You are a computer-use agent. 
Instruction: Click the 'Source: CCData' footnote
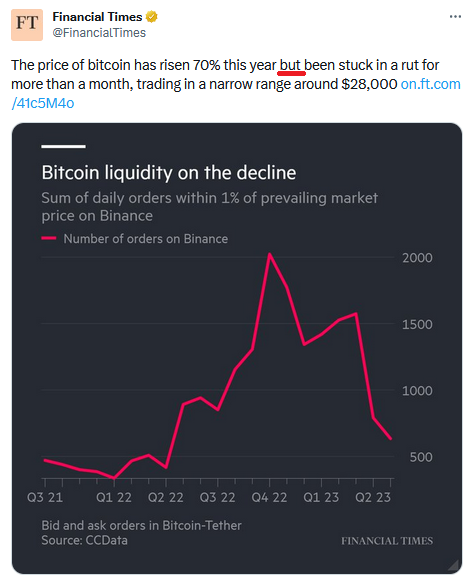tap(84, 540)
